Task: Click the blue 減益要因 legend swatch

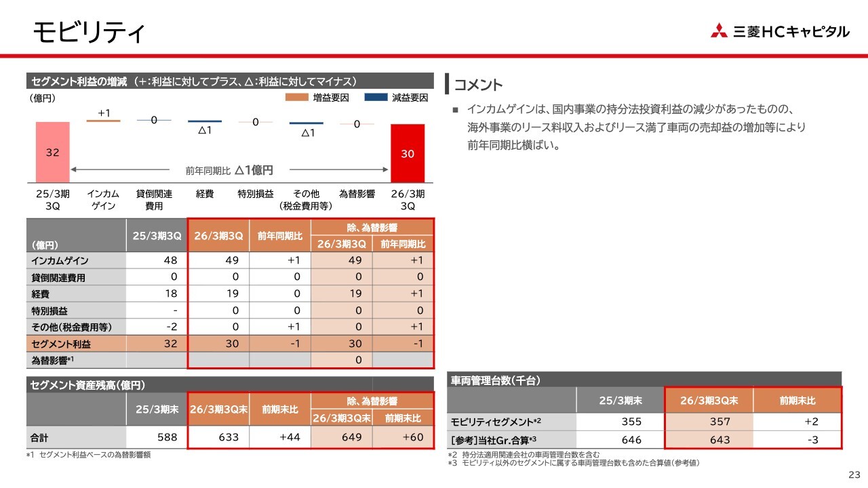Action: [x=375, y=98]
